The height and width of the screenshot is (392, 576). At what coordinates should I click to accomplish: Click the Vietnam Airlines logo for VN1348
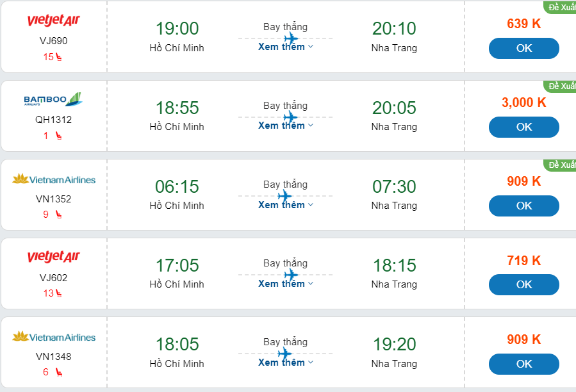[x=54, y=337]
